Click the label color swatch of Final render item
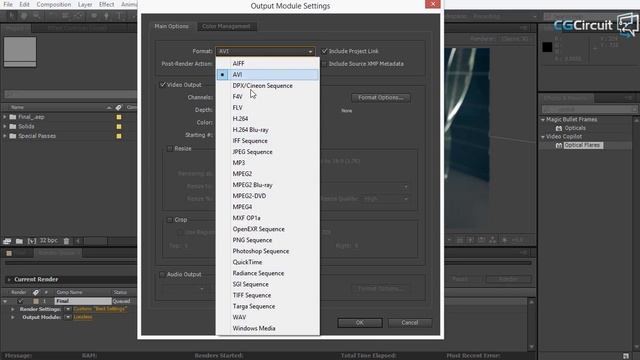Image resolution: width=640 pixels, height=360 pixels. pyautogui.click(x=36, y=301)
